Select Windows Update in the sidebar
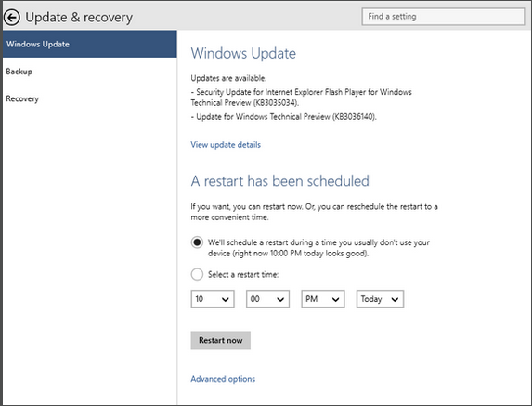This screenshot has width=532, height=406. [x=90, y=44]
